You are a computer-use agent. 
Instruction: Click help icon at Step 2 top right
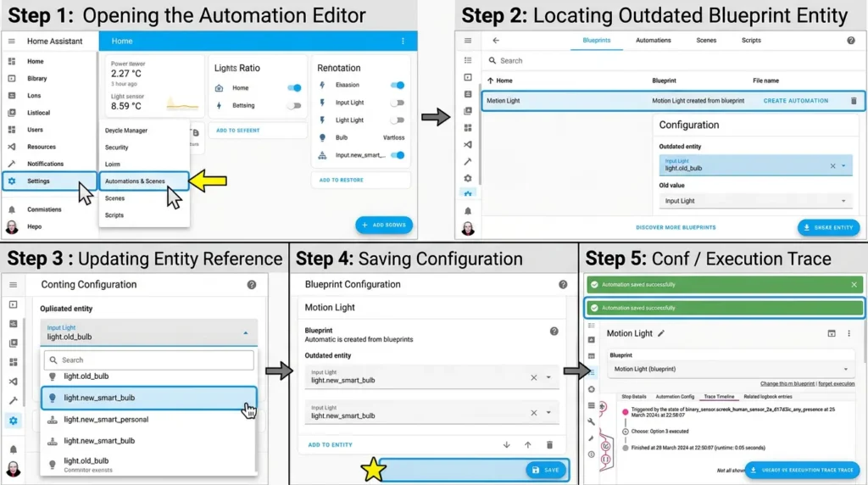point(851,41)
